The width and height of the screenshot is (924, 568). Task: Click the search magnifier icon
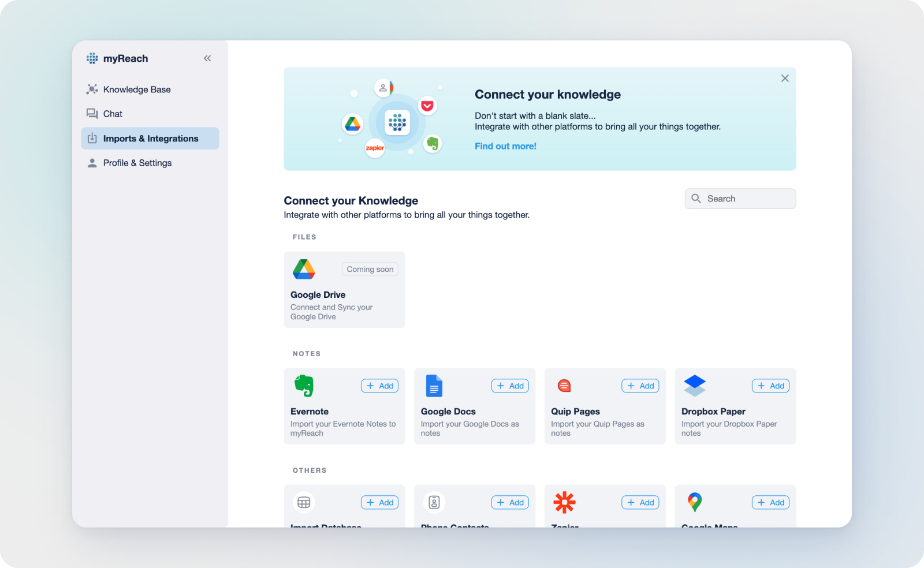coord(696,198)
